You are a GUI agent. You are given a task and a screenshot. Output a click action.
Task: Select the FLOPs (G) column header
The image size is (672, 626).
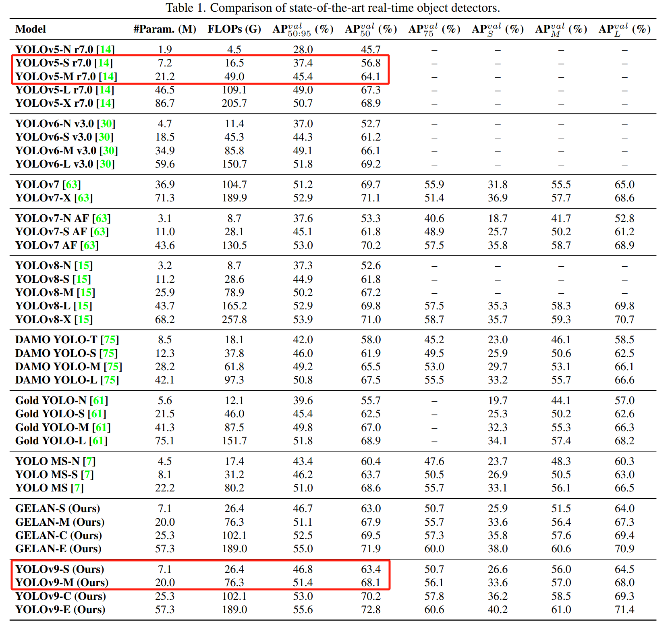[x=234, y=29]
